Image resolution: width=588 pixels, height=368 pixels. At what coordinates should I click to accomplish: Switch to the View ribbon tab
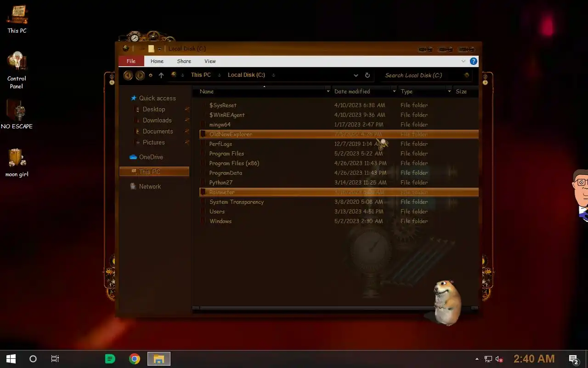[x=210, y=61]
